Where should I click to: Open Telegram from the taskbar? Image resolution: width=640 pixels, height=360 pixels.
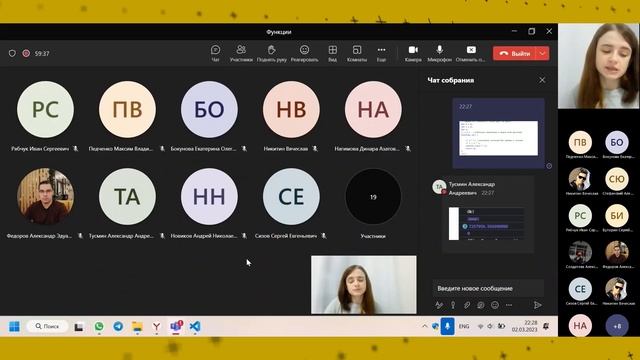coord(118,327)
